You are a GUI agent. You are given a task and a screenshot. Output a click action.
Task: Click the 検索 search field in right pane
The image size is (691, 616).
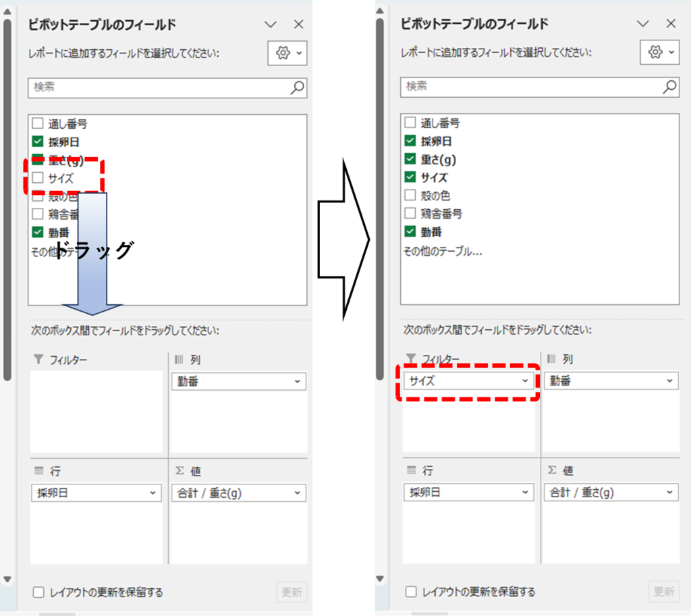click(530, 86)
